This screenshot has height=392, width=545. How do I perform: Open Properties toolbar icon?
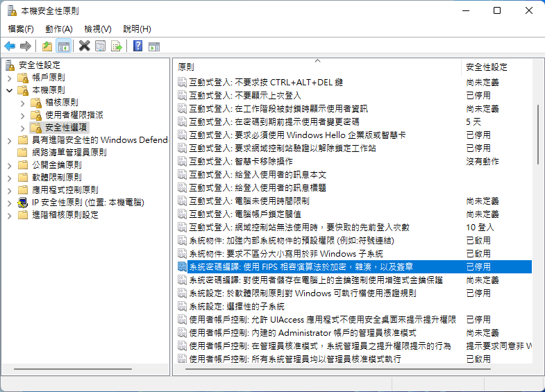click(101, 46)
